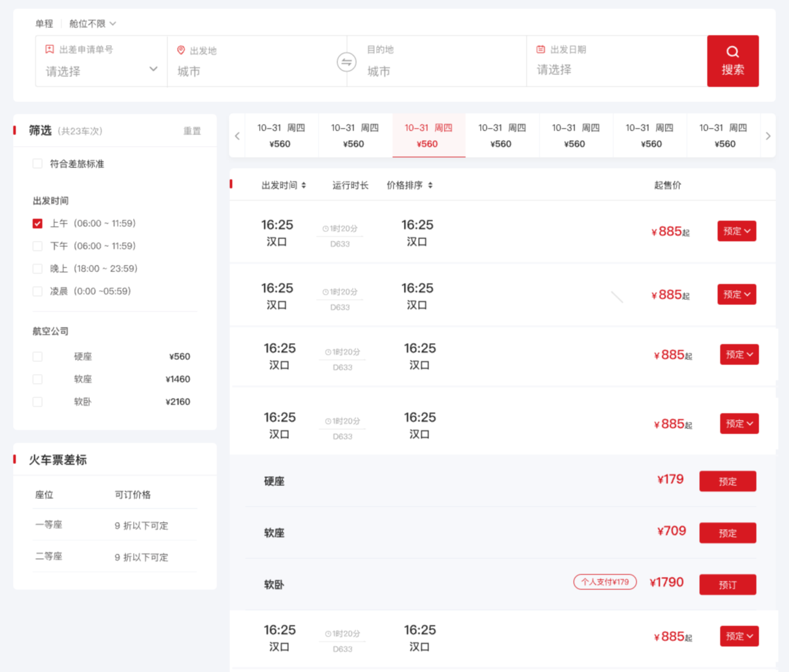Click the 一等座 row in 火车票差标
Screen dimensions: 789x672
coord(115,525)
